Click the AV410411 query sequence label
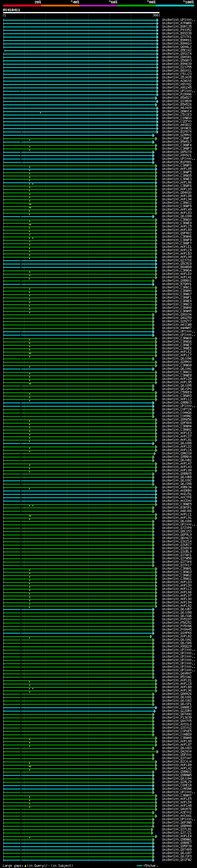The height and width of the screenshot is (868, 197). [x=11, y=10]
